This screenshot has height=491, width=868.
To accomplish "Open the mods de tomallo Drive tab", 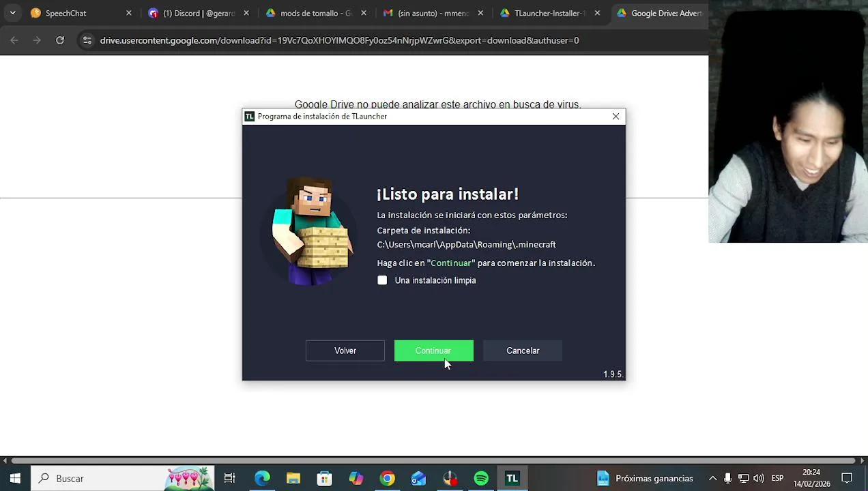I will 315,13.
